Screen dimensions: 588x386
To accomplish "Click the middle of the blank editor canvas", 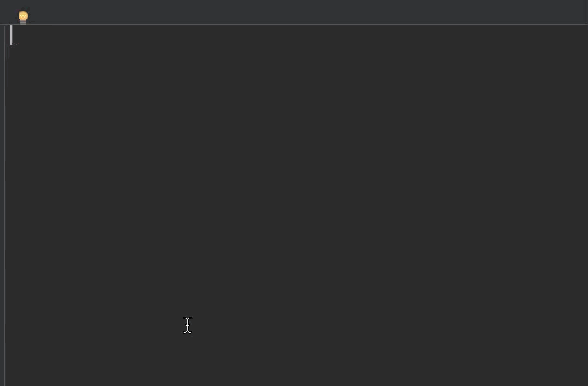I will (296, 205).
